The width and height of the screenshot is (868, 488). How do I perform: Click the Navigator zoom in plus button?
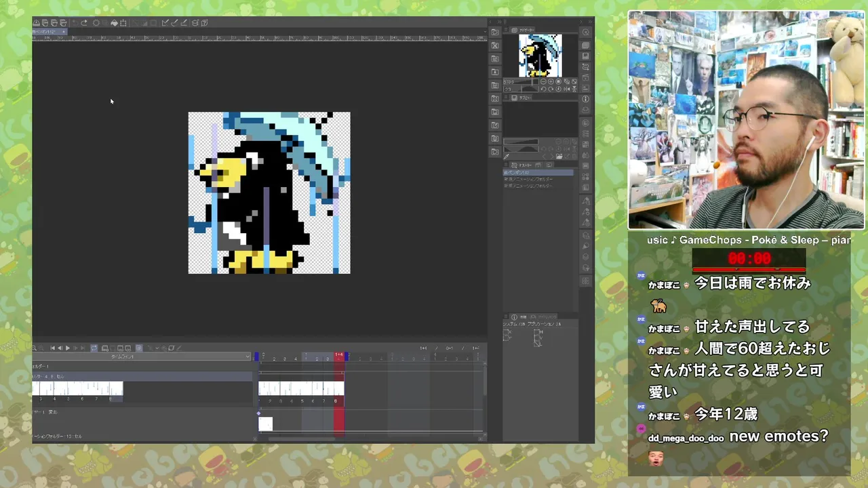pyautogui.click(x=551, y=81)
